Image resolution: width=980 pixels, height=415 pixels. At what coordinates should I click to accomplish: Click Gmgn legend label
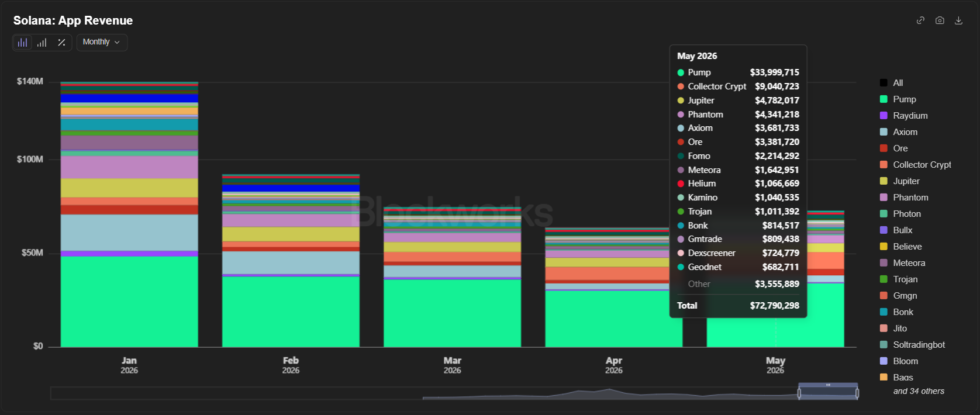point(905,296)
